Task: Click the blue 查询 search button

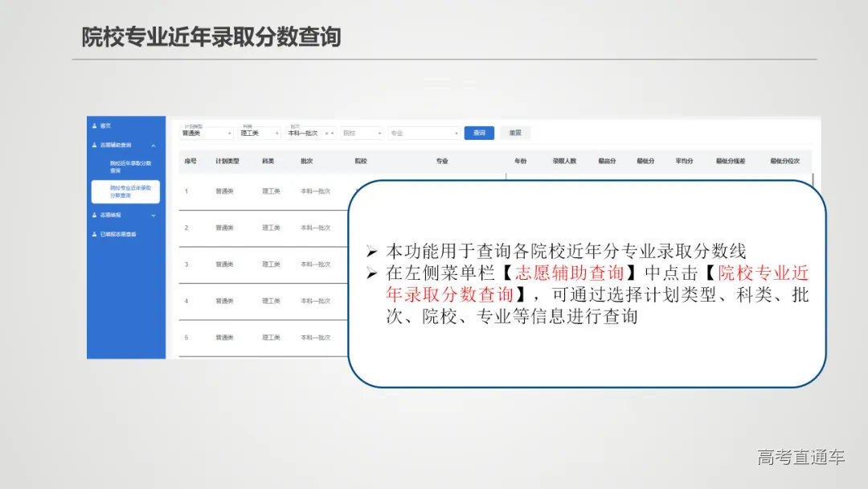Action: pyautogui.click(x=480, y=132)
